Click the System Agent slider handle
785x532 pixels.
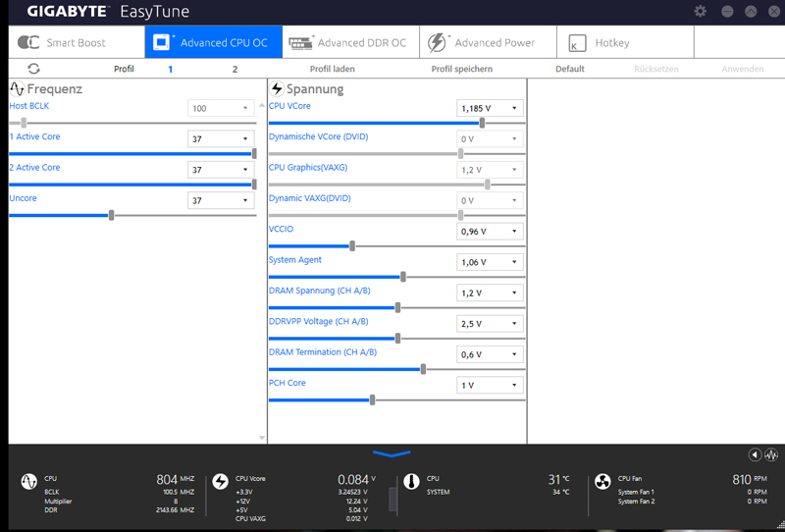pyautogui.click(x=403, y=277)
